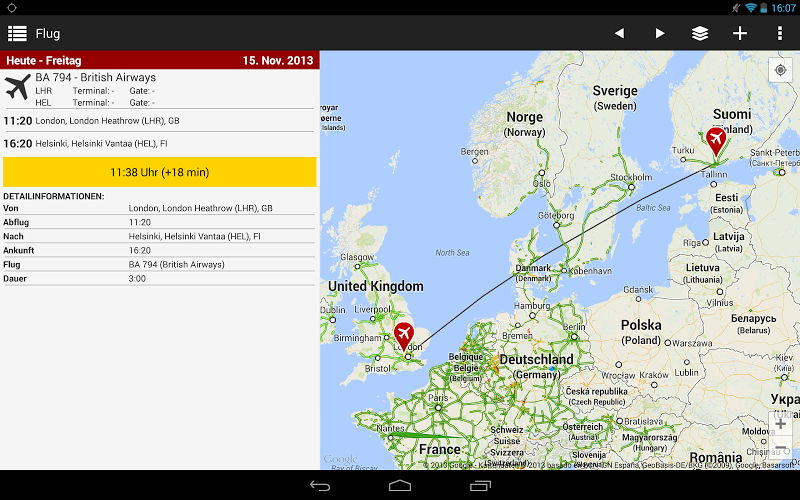Tap the Abflug row value 11:20
Screen dimensions: 800x500
point(140,222)
